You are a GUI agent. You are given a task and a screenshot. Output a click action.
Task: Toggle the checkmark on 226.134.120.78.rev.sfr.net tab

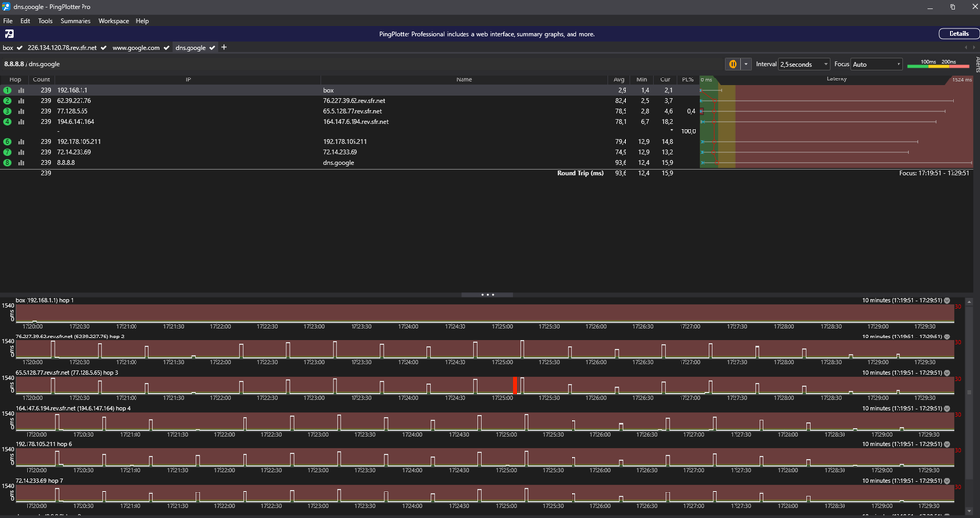point(104,47)
